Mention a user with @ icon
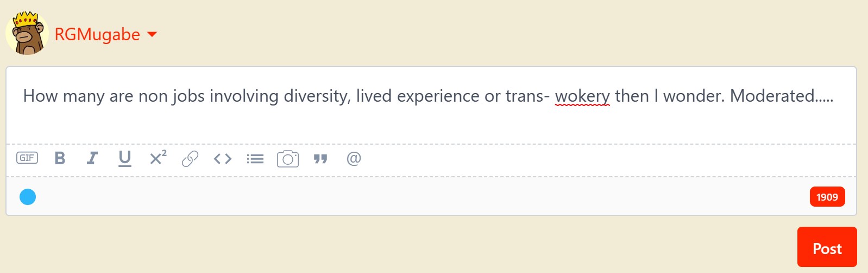868x273 pixels. 354,158
